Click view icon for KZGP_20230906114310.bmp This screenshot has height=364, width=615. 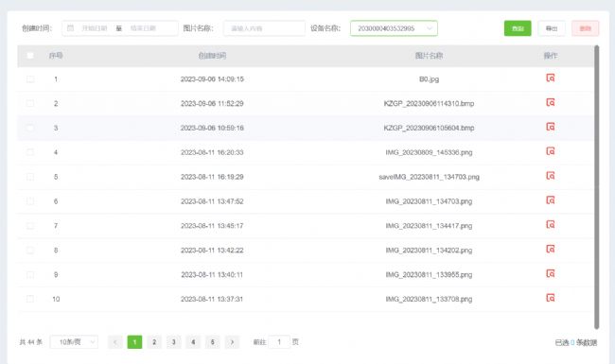[x=551, y=103]
